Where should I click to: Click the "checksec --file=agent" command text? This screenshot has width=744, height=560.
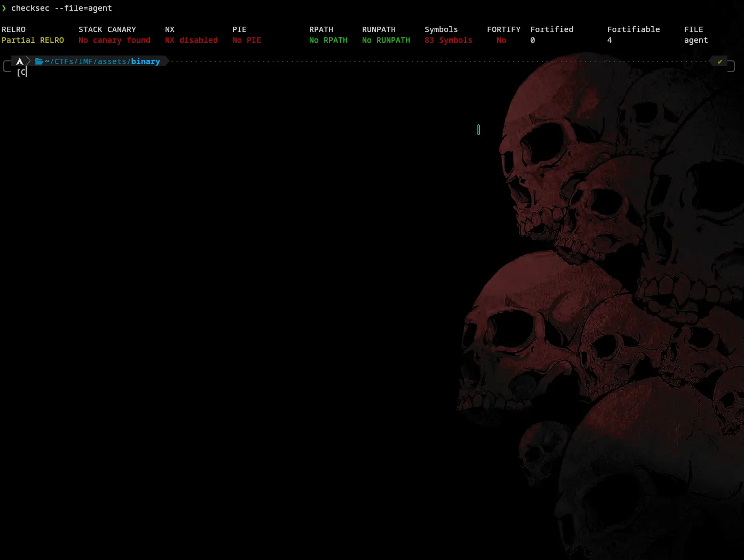[61, 8]
